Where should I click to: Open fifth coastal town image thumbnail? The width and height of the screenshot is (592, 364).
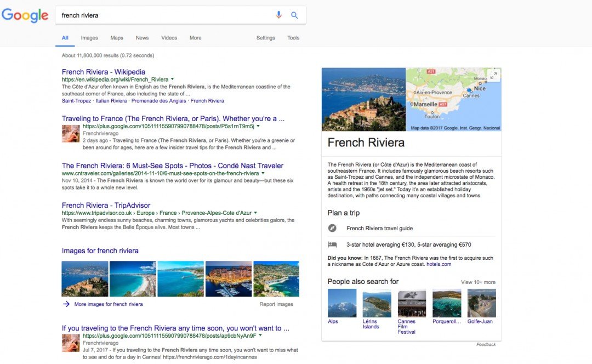click(276, 278)
